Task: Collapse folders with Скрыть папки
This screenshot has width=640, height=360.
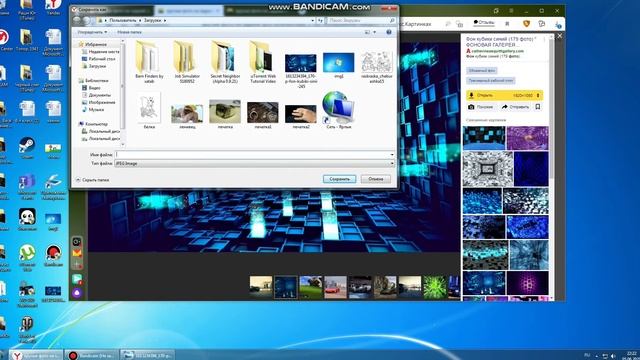Action: [92, 180]
